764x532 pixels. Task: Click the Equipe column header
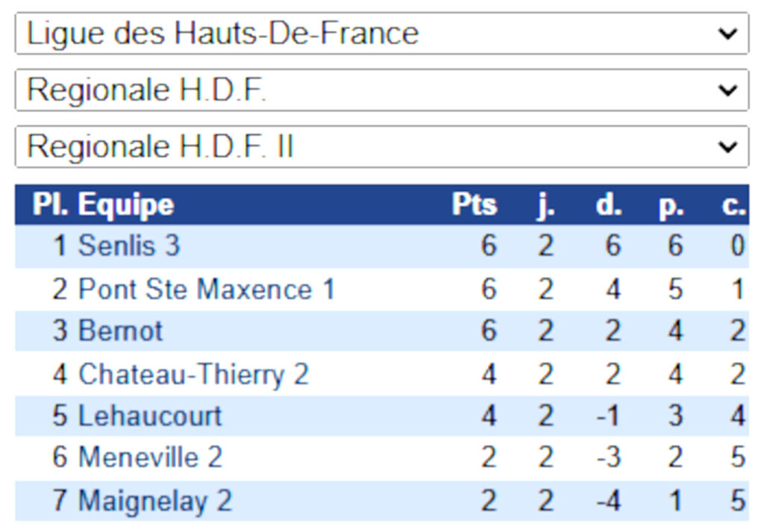[x=125, y=204]
